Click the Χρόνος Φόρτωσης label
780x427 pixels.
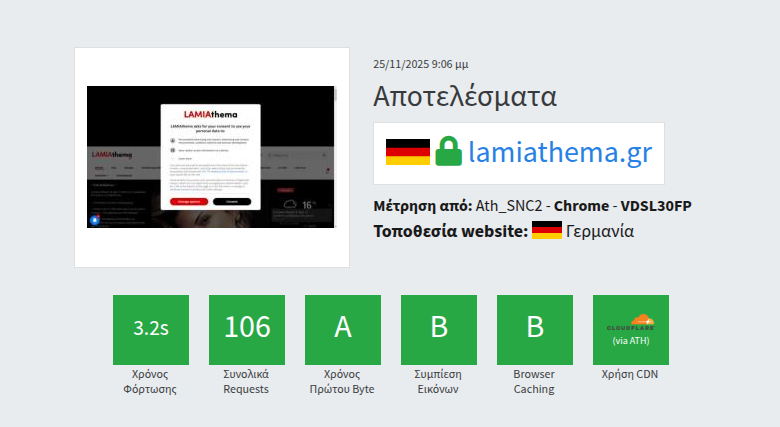(151, 381)
